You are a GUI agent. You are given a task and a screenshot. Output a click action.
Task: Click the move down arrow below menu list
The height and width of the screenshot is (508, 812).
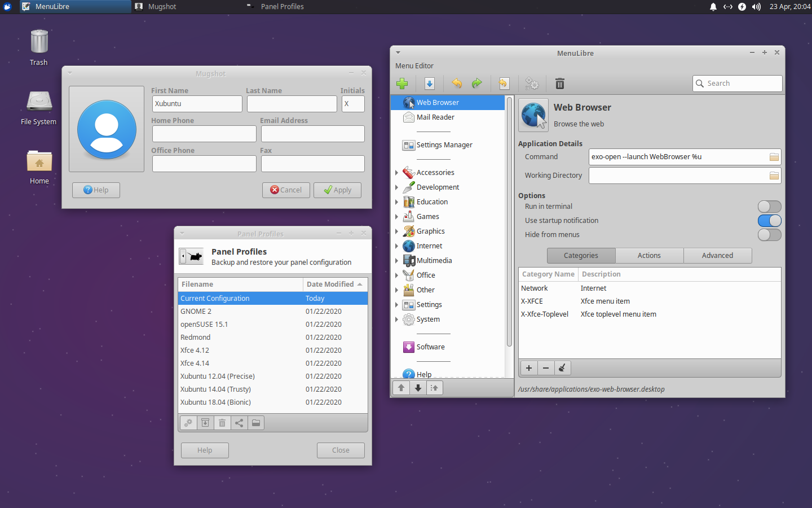(418, 388)
